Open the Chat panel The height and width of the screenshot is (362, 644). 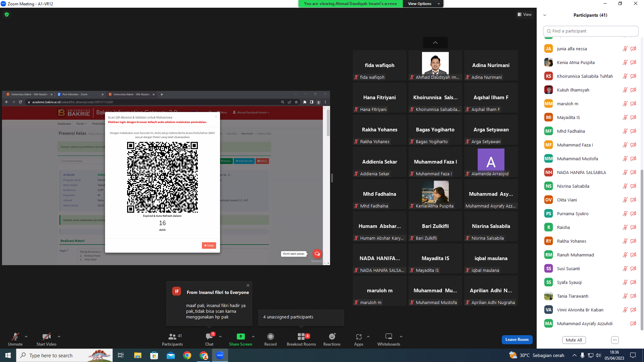click(x=210, y=339)
